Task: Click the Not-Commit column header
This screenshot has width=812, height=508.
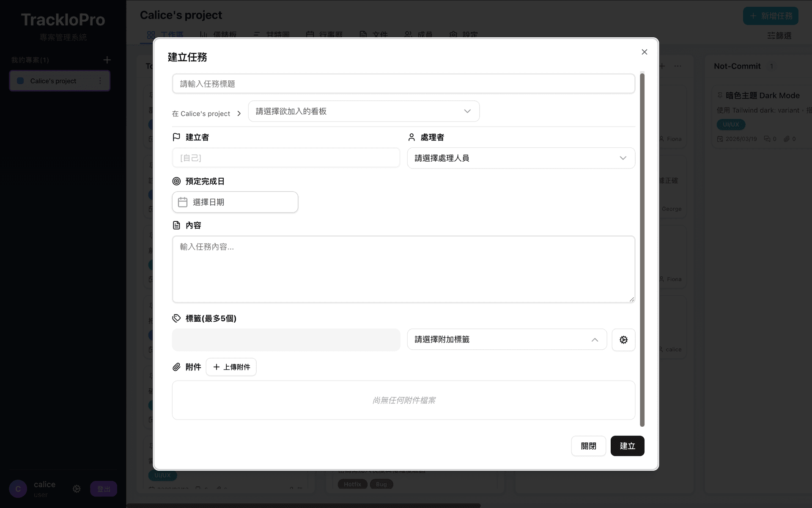Action: 737,66
